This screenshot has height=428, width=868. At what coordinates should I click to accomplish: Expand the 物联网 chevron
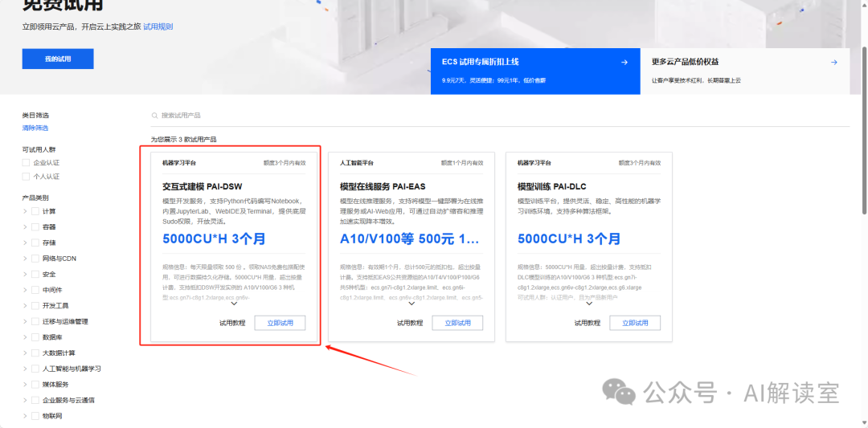[25, 416]
